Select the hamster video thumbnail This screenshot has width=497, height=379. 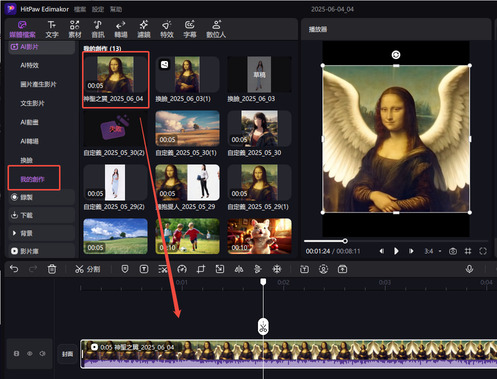(x=259, y=236)
